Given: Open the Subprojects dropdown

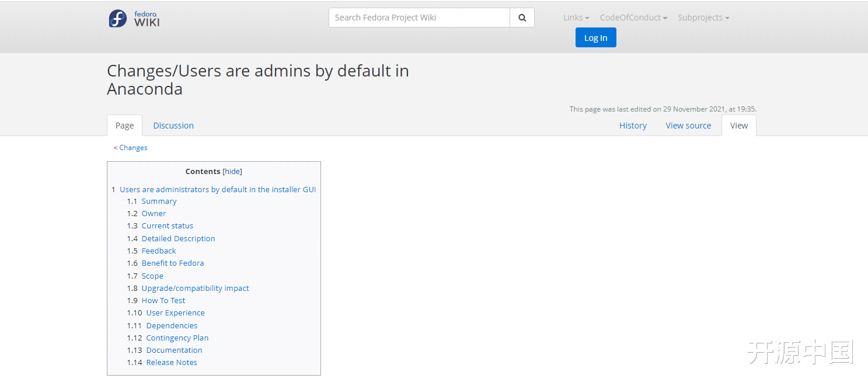Looking at the screenshot, I should click(x=703, y=18).
